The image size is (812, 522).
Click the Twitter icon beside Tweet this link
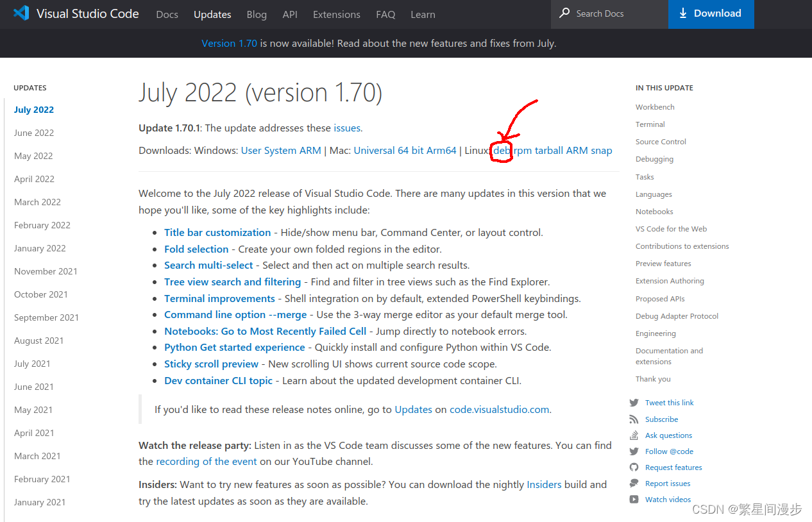634,403
